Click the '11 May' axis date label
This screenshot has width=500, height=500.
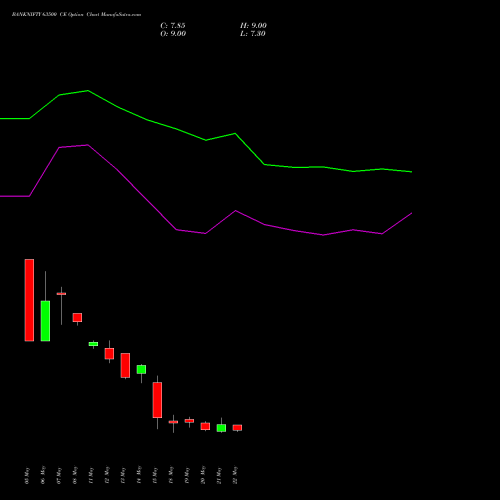point(91,475)
